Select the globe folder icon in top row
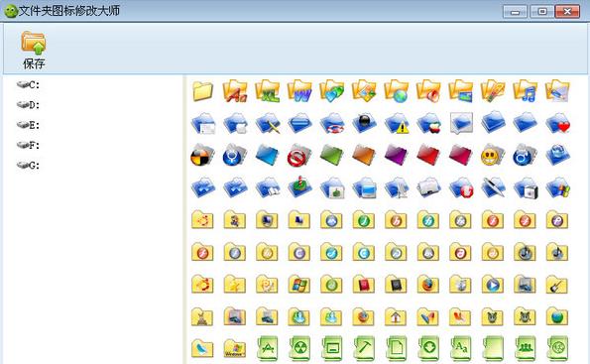The height and width of the screenshot is (364, 590). pyautogui.click(x=397, y=90)
